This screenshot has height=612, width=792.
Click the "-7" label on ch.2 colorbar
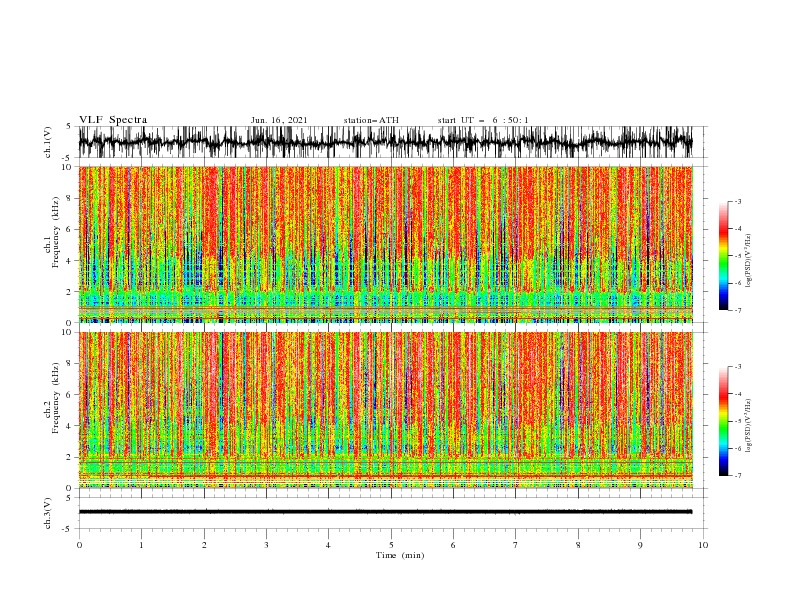(x=737, y=476)
